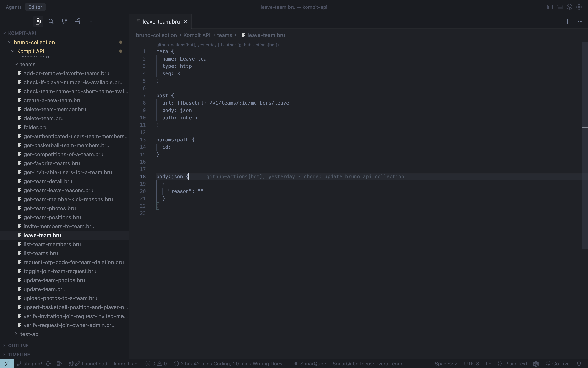The image size is (588, 368).
Task: Open title bar ellipsis menu
Action: point(540,7)
